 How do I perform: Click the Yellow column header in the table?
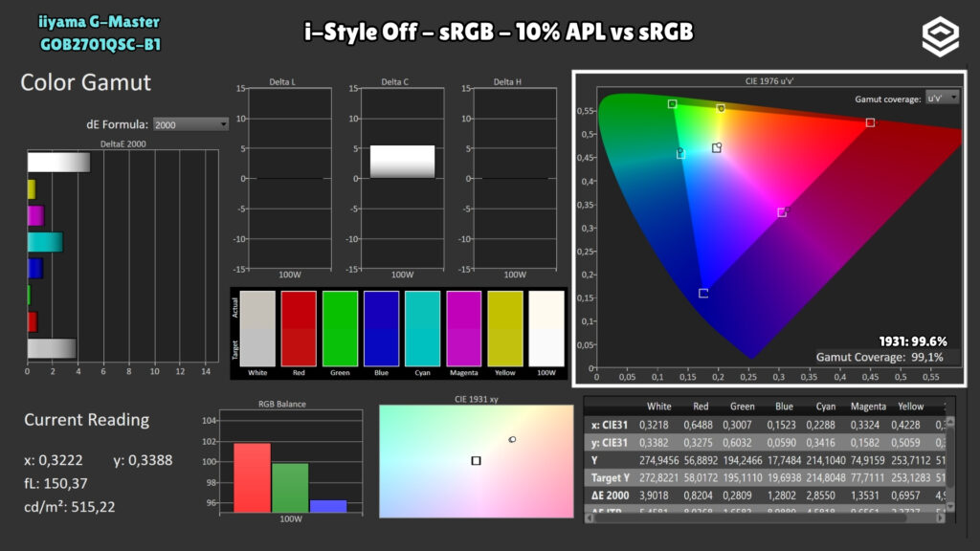pos(911,406)
